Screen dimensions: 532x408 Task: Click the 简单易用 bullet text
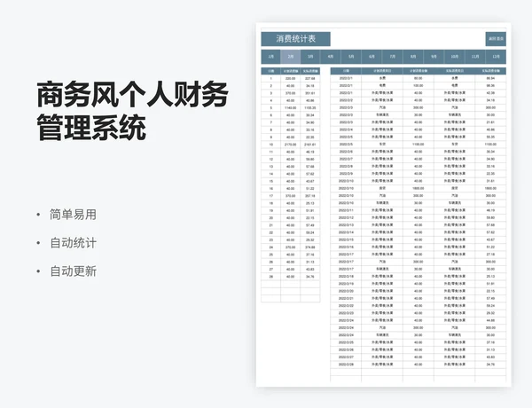point(73,215)
